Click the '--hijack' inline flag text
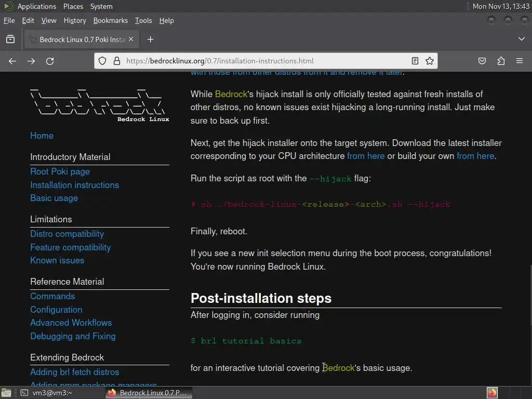532x399 pixels. point(330,179)
